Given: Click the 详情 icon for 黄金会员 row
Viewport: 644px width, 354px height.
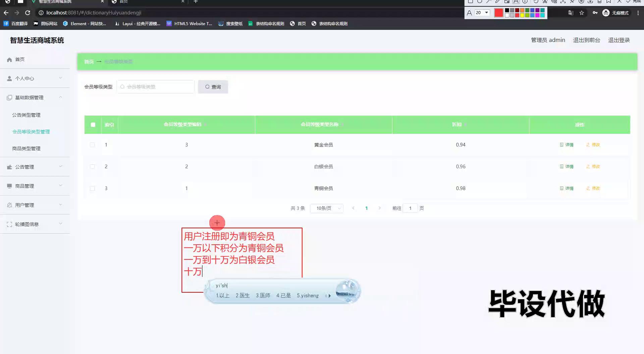Looking at the screenshot, I should click(561, 145).
